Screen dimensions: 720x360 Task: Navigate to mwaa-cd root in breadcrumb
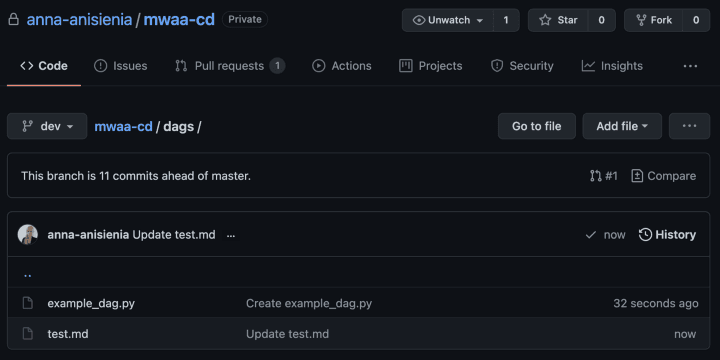(x=124, y=126)
